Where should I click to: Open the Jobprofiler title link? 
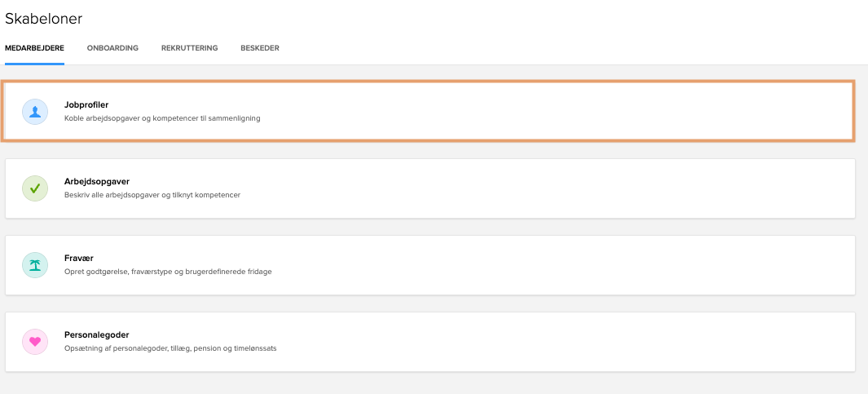[x=86, y=104]
